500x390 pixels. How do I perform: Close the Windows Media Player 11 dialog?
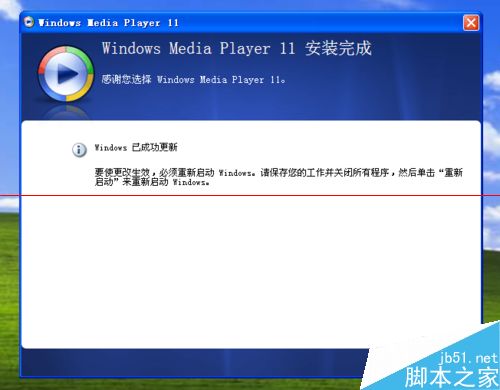(471, 23)
